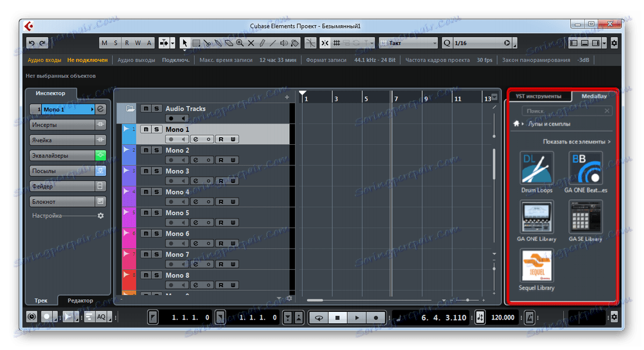Toggle the Q iterative quantize button
The width and height of the screenshot is (644, 350).
(x=447, y=43)
